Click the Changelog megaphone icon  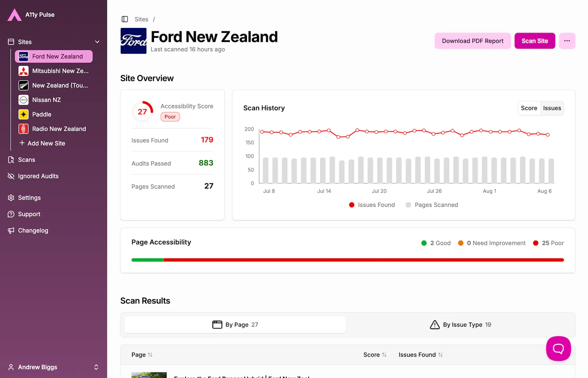coord(11,231)
